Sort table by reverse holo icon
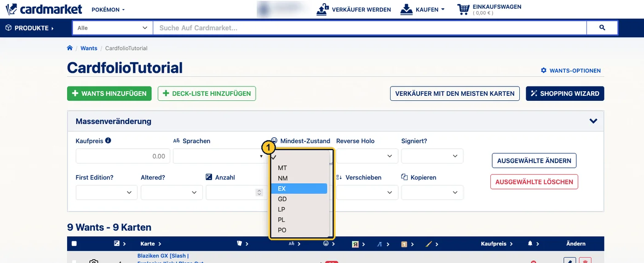Image resolution: width=644 pixels, height=263 pixels. pyautogui.click(x=355, y=244)
